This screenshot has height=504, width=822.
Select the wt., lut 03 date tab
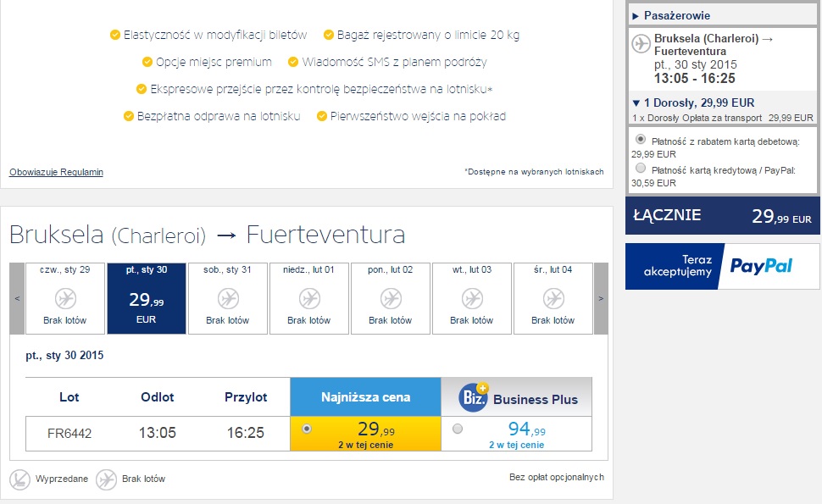[x=471, y=299]
